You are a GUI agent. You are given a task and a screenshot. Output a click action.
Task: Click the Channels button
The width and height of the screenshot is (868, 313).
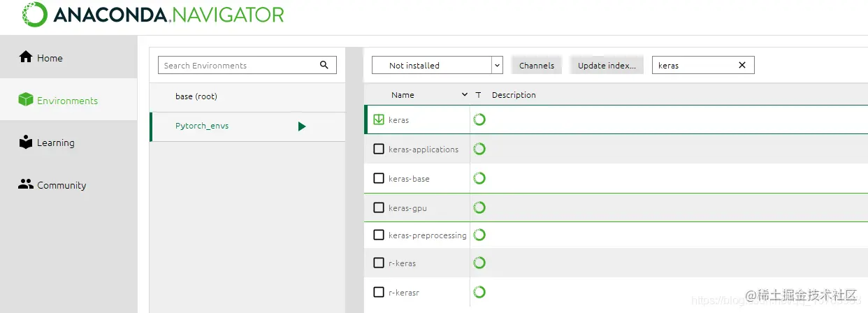537,65
